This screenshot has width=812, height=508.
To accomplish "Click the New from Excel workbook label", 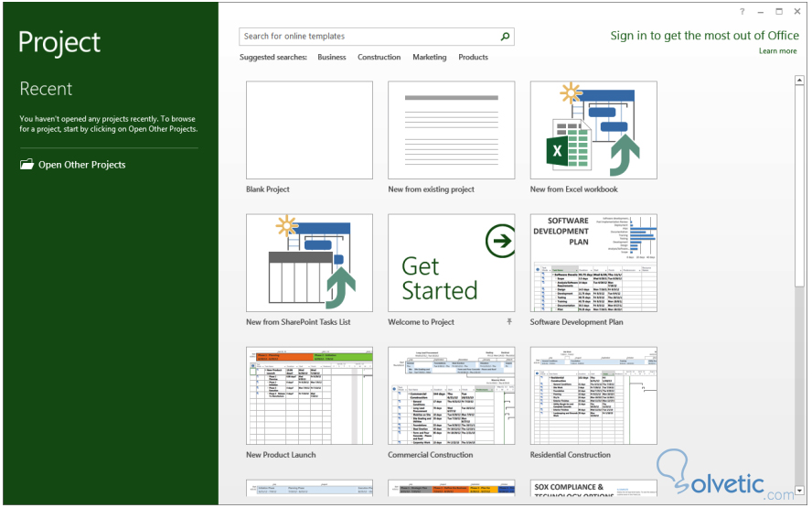I will 573,189.
